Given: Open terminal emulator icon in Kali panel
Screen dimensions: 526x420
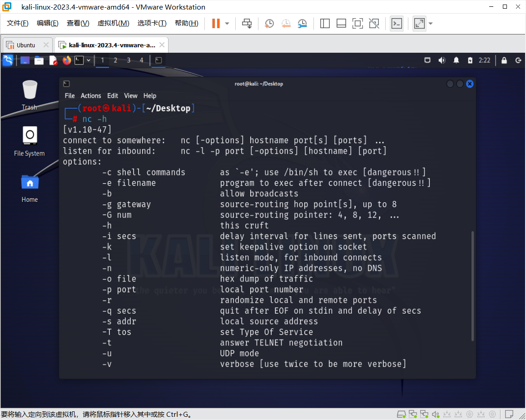Looking at the screenshot, I should click(79, 60).
